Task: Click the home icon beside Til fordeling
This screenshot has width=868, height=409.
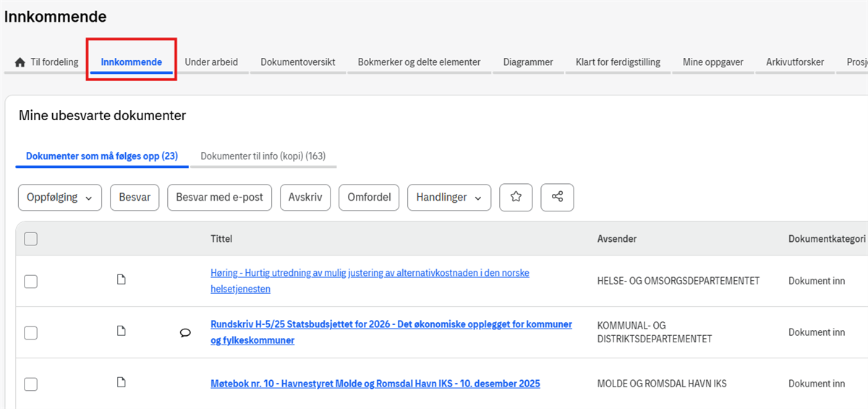Action: (x=20, y=62)
